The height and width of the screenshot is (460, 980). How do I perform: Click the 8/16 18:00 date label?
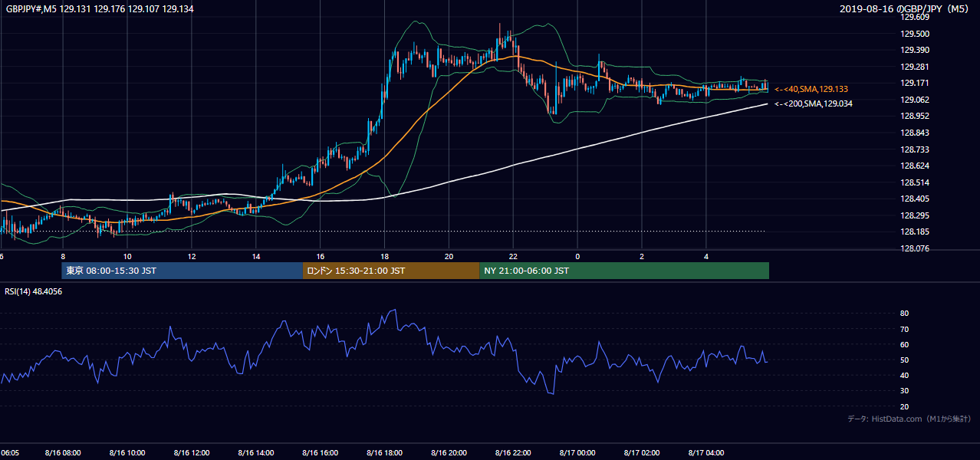(x=384, y=453)
